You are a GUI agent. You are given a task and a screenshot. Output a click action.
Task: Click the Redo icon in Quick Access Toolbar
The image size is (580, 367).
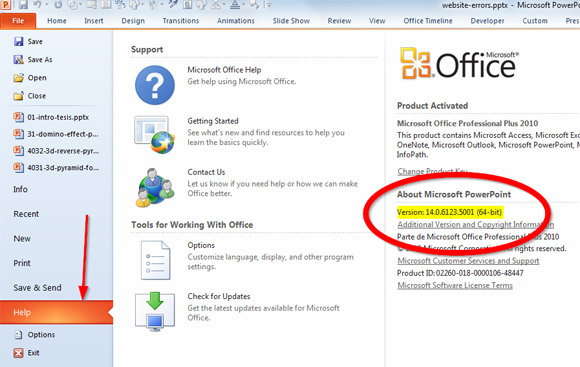(x=58, y=5)
